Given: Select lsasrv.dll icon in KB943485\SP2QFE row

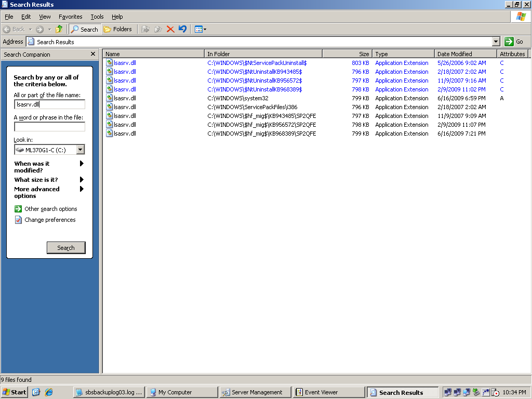Looking at the screenshot, I should [109, 116].
